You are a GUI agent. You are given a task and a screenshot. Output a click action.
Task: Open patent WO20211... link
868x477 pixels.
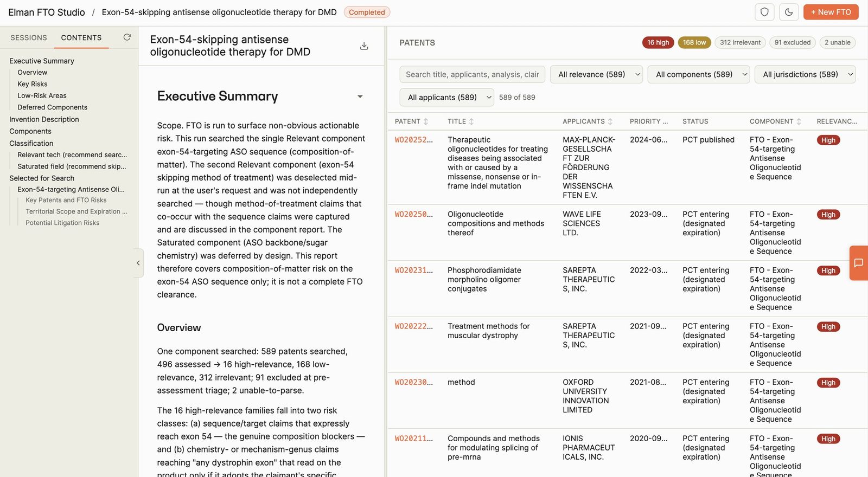[414, 439]
